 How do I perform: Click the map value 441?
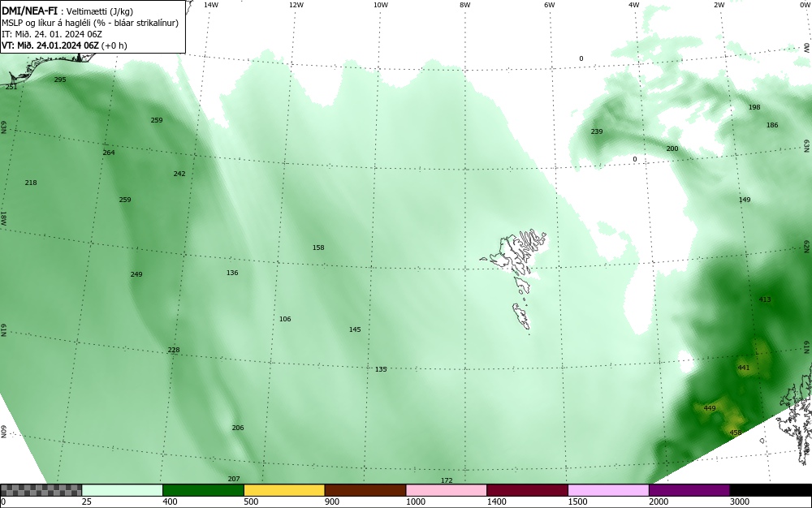pos(744,368)
